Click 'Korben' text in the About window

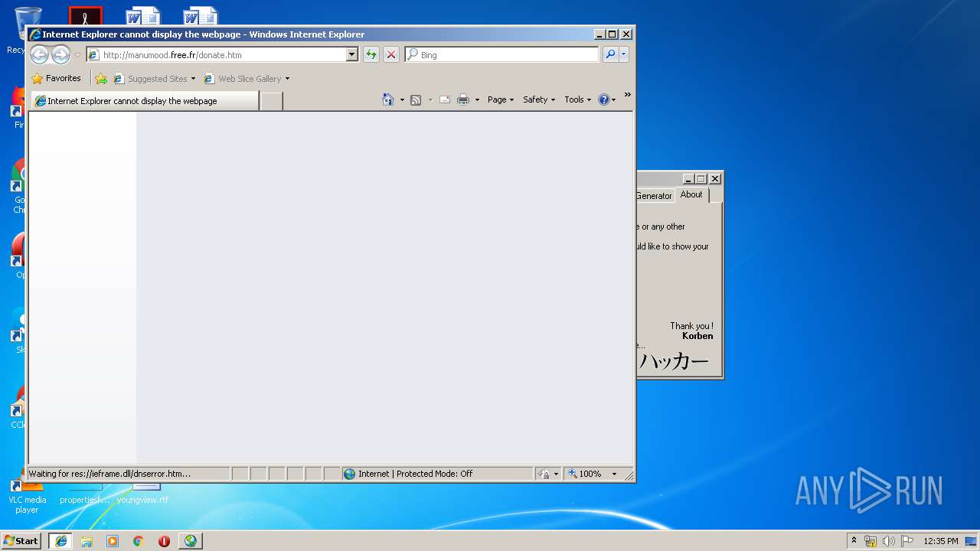point(697,336)
